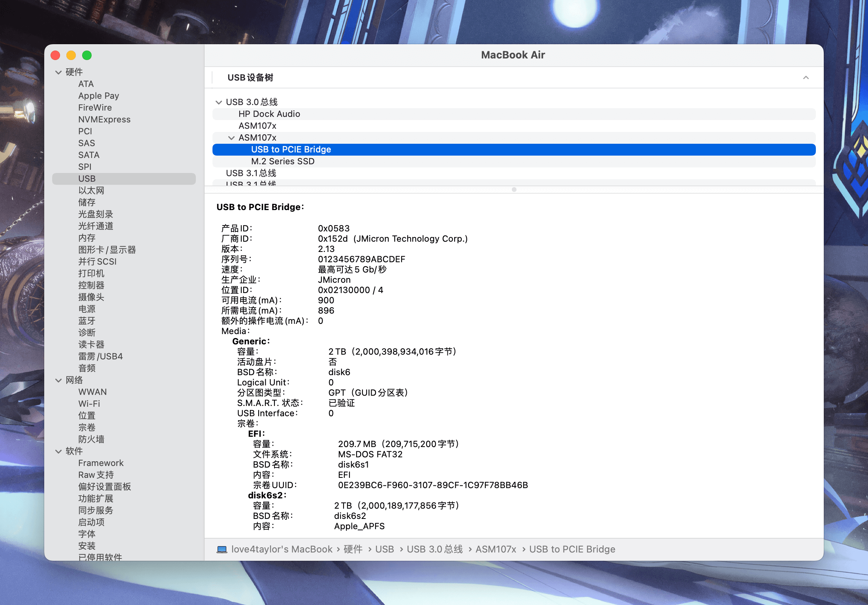Click the green fullscreen window button

pyautogui.click(x=87, y=55)
